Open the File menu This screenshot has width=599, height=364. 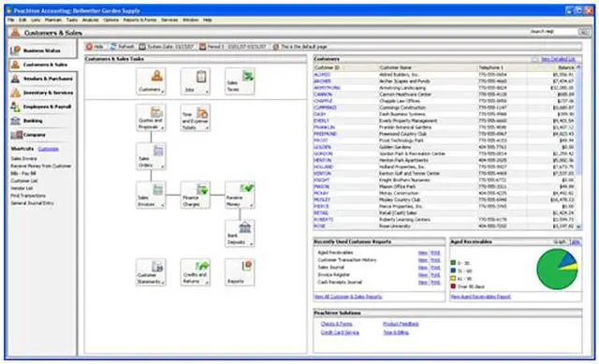10,20
